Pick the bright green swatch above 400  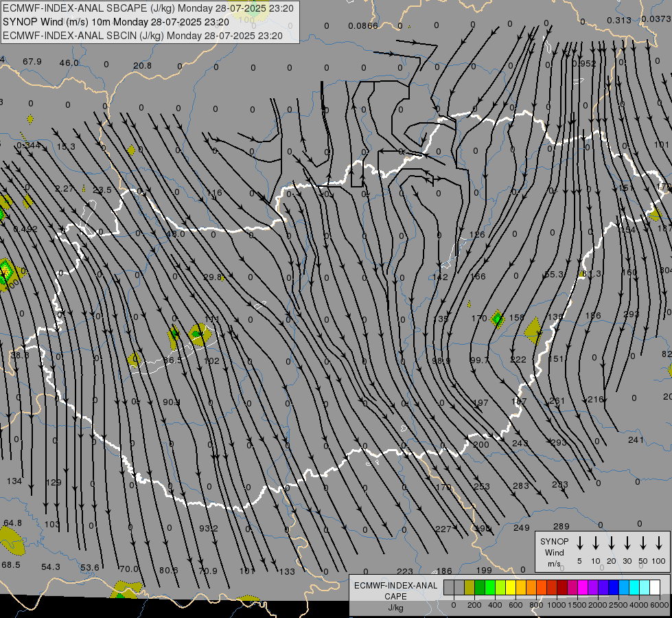click(490, 588)
